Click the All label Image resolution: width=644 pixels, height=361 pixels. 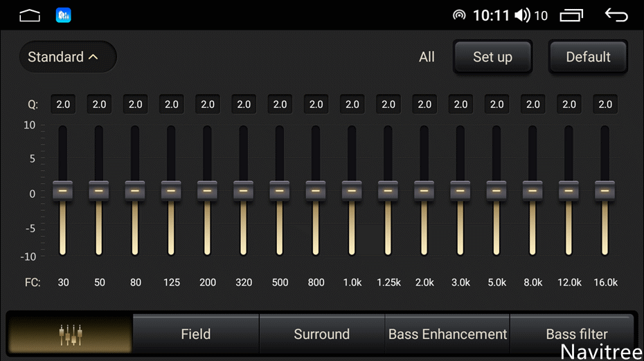tap(427, 57)
